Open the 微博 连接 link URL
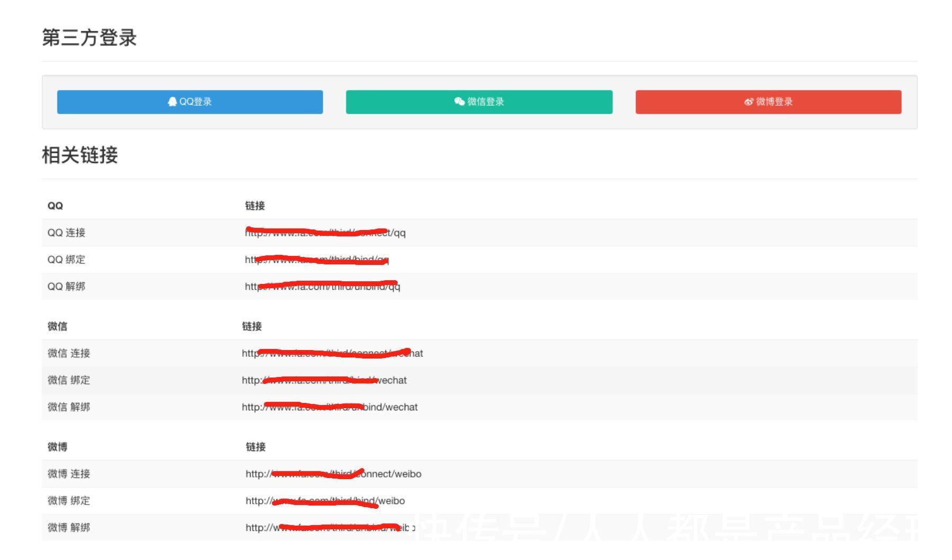Screen dimensions: 952x560 tap(333, 474)
